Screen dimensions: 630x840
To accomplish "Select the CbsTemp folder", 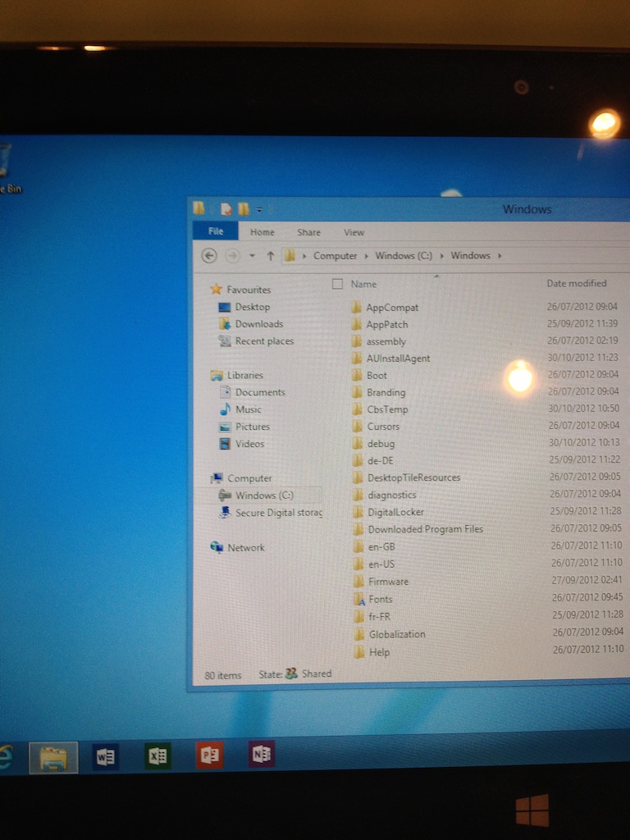I will [x=387, y=409].
